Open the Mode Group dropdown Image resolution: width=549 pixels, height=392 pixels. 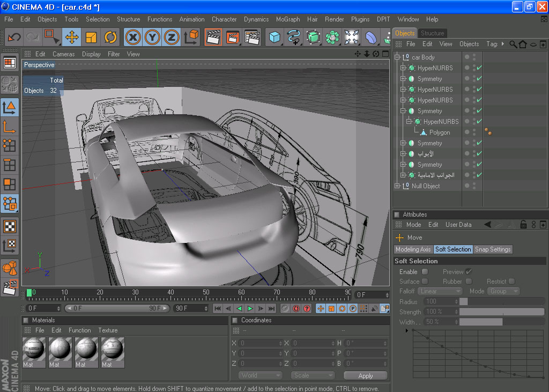(x=504, y=291)
